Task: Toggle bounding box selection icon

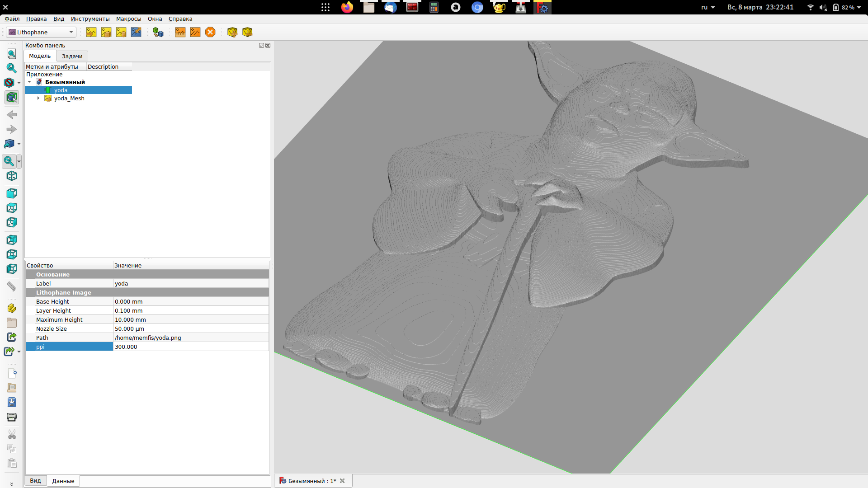Action: (11, 98)
